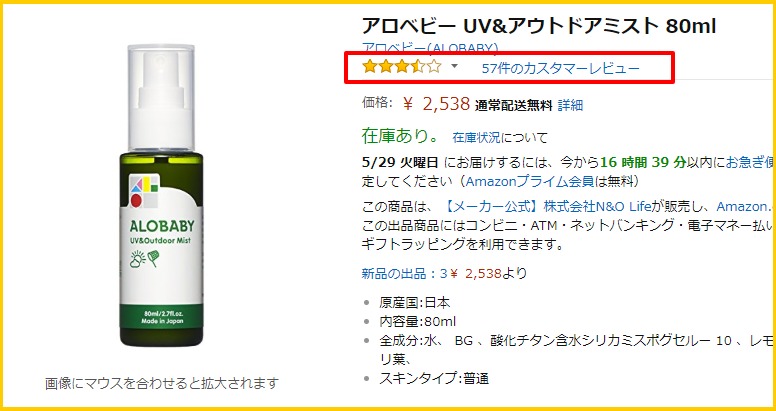The height and width of the screenshot is (411, 776).
Task: Click the empty fifth rating star
Action: click(x=434, y=66)
